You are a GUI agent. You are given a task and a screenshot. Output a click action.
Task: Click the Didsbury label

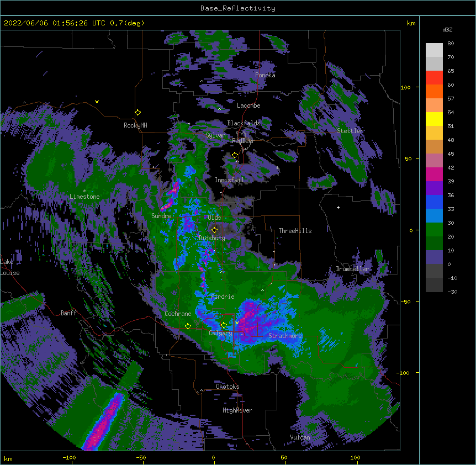coord(212,238)
